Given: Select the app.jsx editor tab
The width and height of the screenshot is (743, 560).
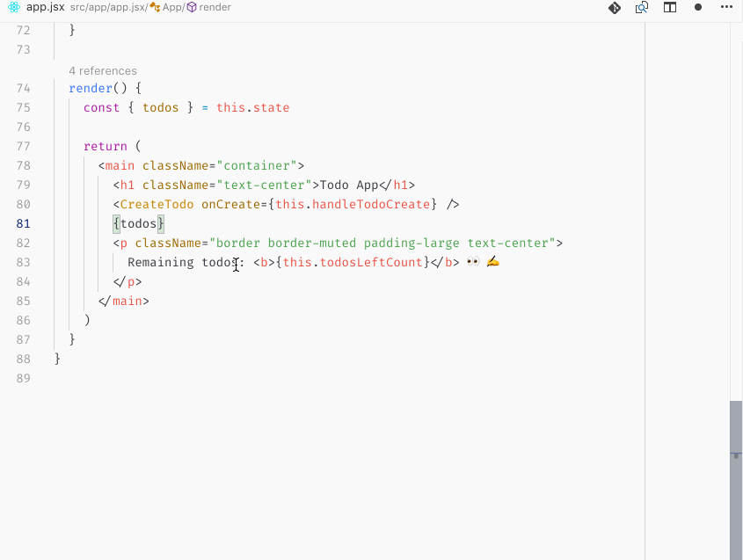Looking at the screenshot, I should coord(46,7).
